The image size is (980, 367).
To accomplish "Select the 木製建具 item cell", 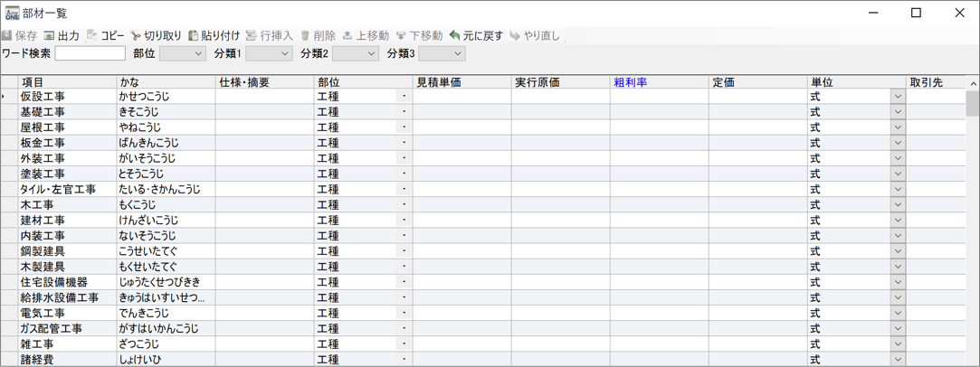I will [x=67, y=267].
